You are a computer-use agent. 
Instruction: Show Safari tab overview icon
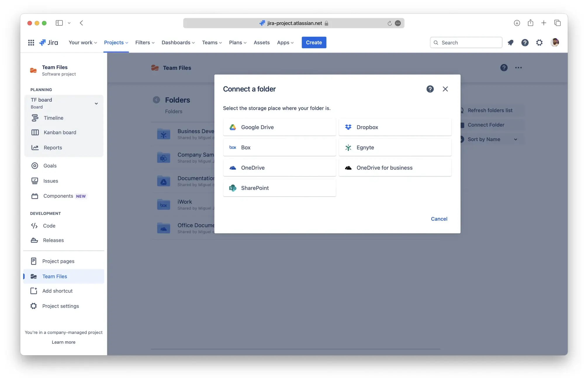pos(557,23)
